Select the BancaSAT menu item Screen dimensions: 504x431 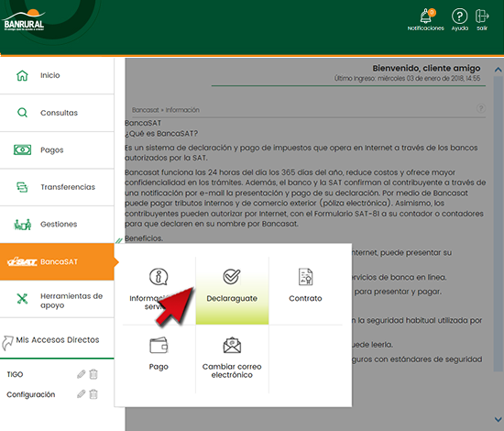point(57,262)
